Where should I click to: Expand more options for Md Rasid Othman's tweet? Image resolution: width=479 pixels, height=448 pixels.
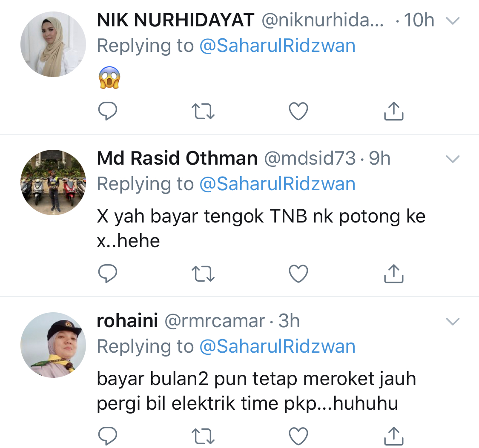453,159
